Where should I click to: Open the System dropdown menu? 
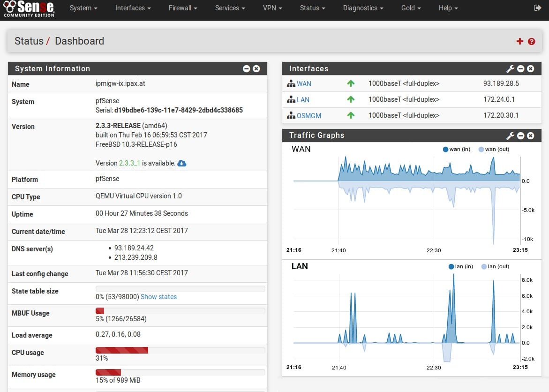point(83,8)
